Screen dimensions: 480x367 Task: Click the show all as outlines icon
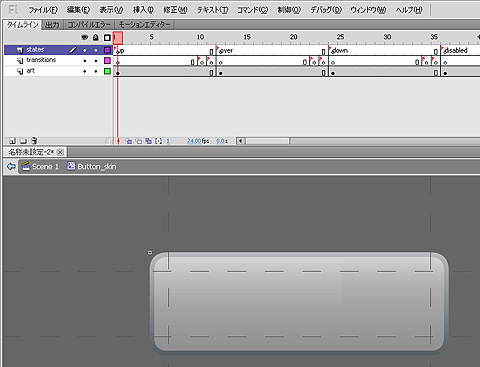107,37
